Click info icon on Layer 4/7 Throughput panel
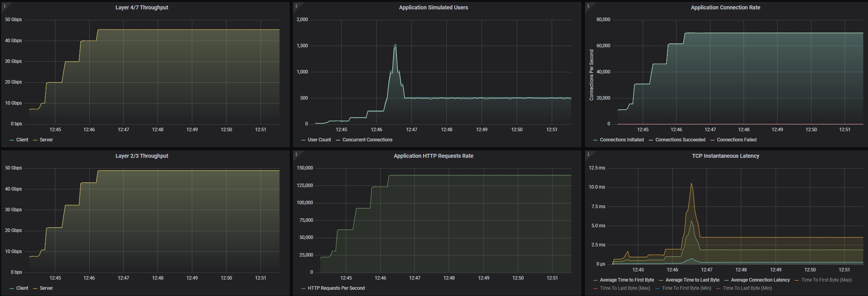This screenshot has height=296, width=868. (4, 6)
